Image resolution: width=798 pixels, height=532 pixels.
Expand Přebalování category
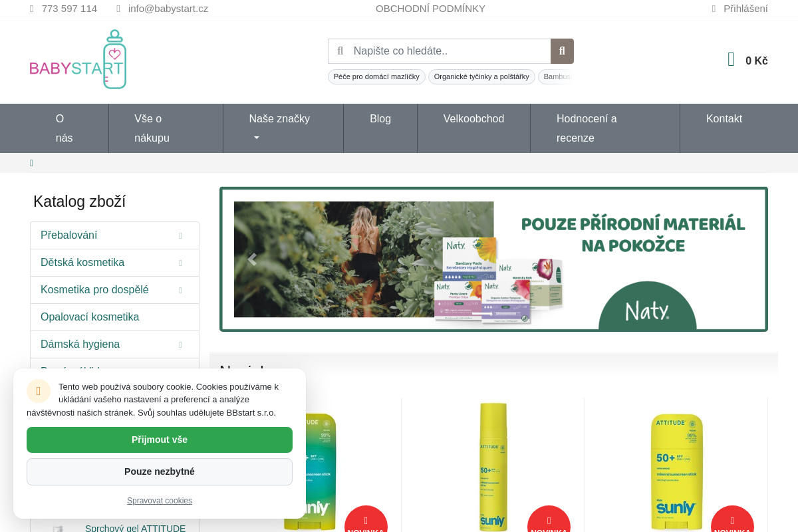[x=180, y=235]
